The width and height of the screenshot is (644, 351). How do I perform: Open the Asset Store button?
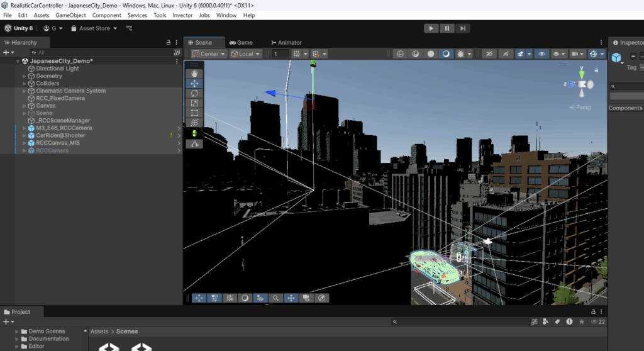coord(94,28)
